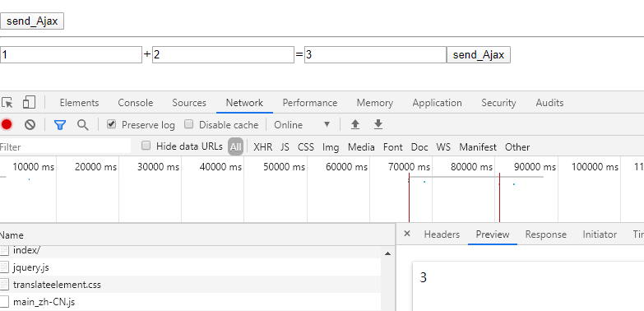Select the Network tab
The height and width of the screenshot is (311, 644).
pos(244,103)
